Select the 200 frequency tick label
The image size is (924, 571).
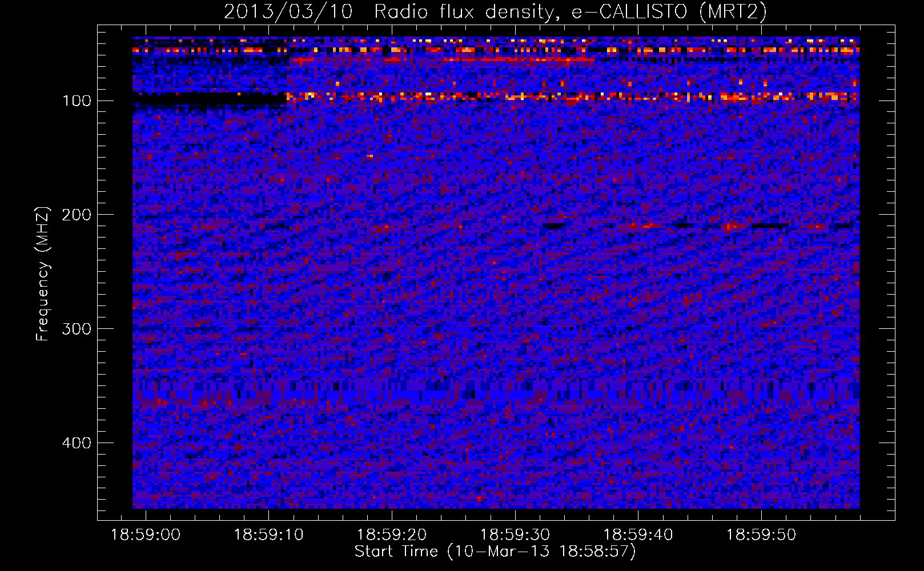coord(77,215)
